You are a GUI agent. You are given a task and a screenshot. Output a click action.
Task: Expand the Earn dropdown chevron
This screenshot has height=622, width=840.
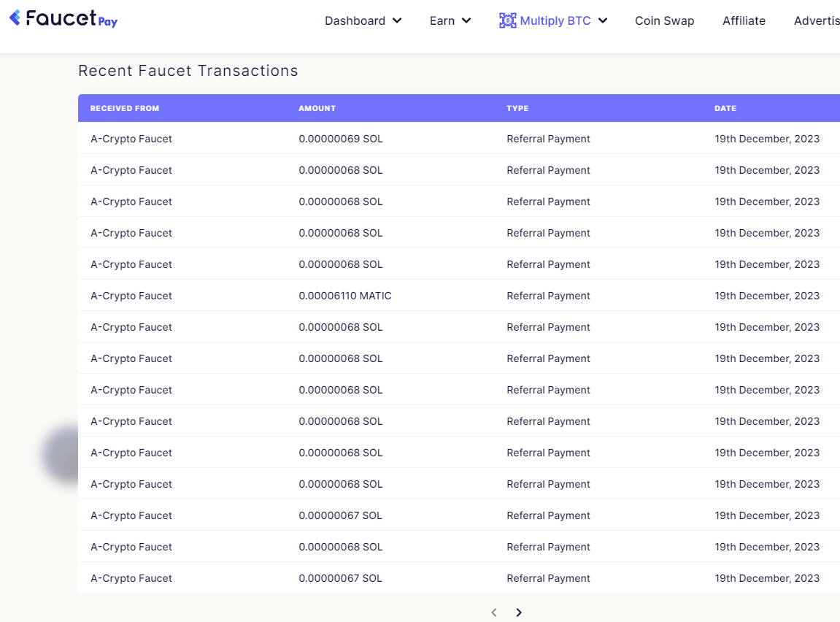click(466, 20)
